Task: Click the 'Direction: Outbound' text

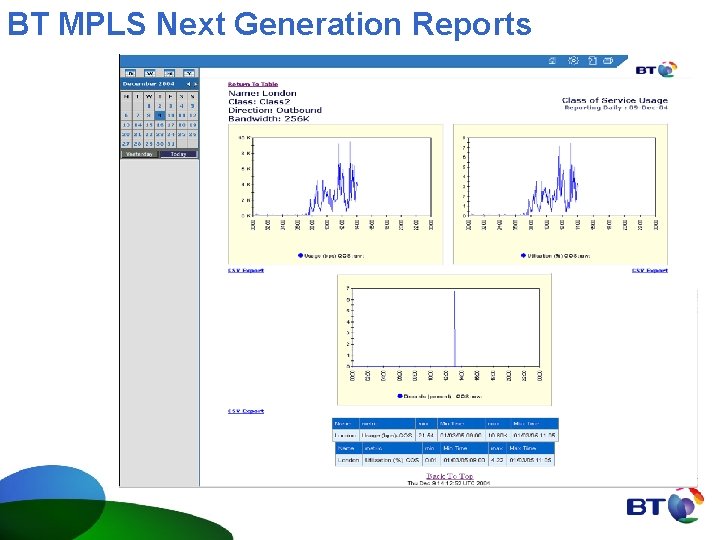Action: point(275,110)
